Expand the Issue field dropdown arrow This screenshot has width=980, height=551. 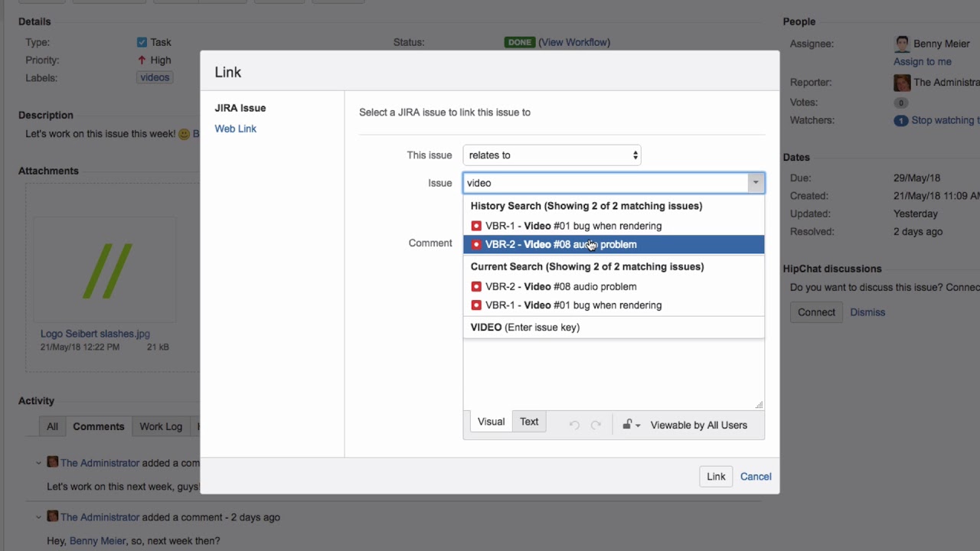point(756,183)
